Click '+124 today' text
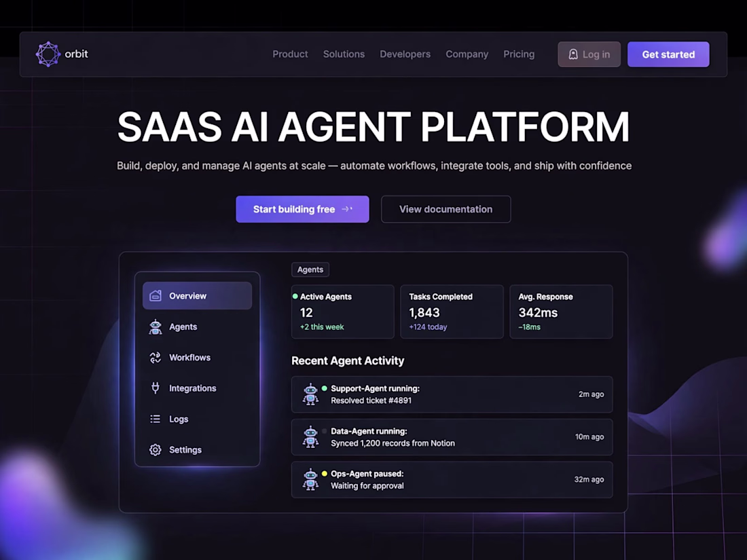Screen dimensions: 747x560 point(428,326)
